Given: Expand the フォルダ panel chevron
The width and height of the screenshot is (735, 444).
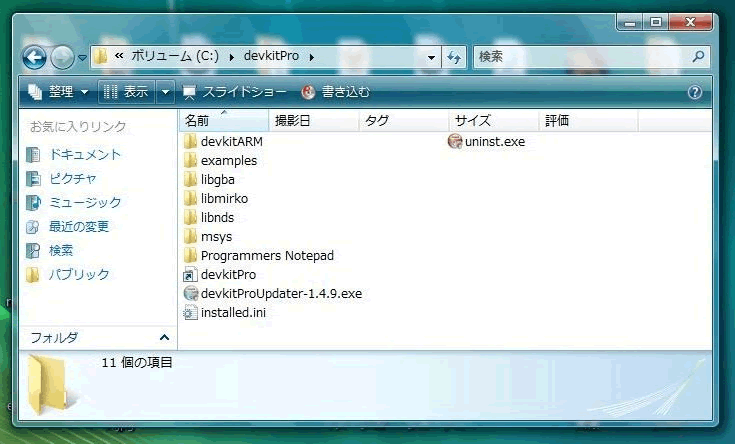Looking at the screenshot, I should coord(164,337).
